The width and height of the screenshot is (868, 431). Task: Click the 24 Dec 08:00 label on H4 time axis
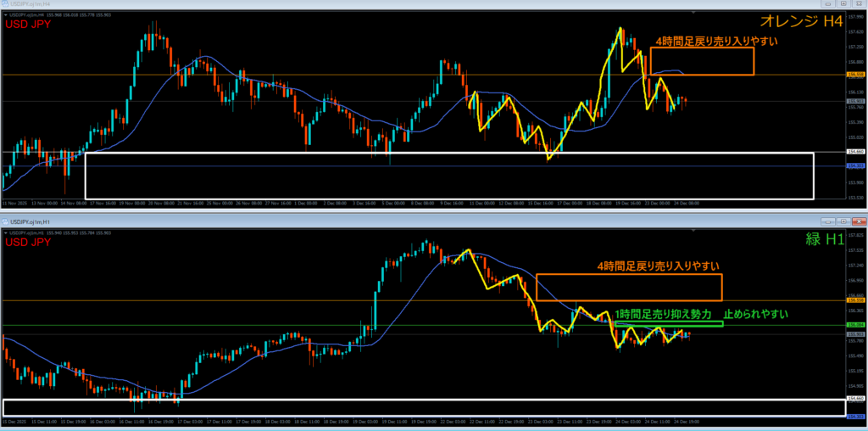click(688, 204)
